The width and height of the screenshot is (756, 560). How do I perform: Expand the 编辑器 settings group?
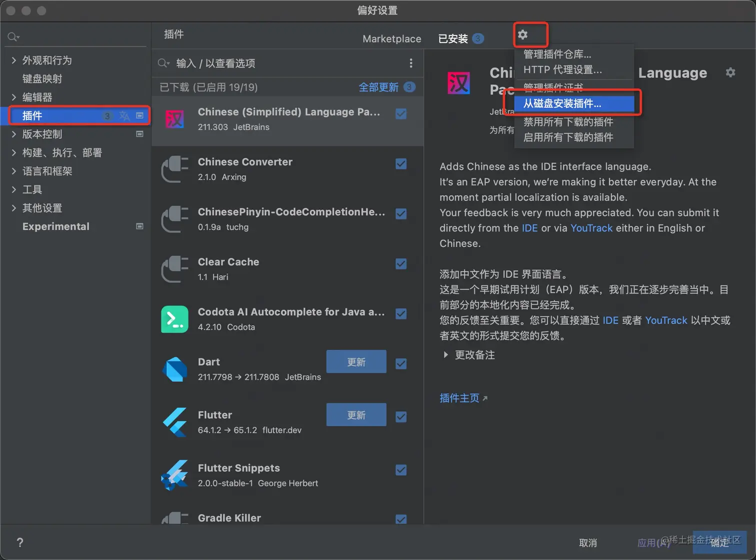14,97
